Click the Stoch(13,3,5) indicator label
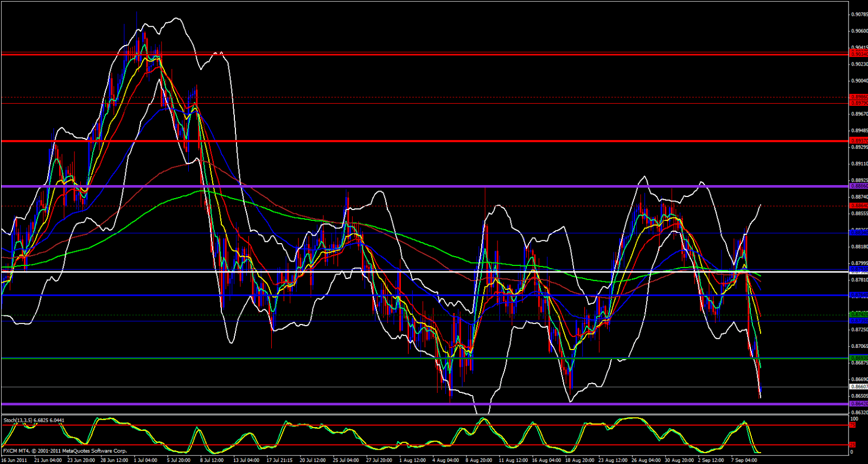 click(x=34, y=420)
